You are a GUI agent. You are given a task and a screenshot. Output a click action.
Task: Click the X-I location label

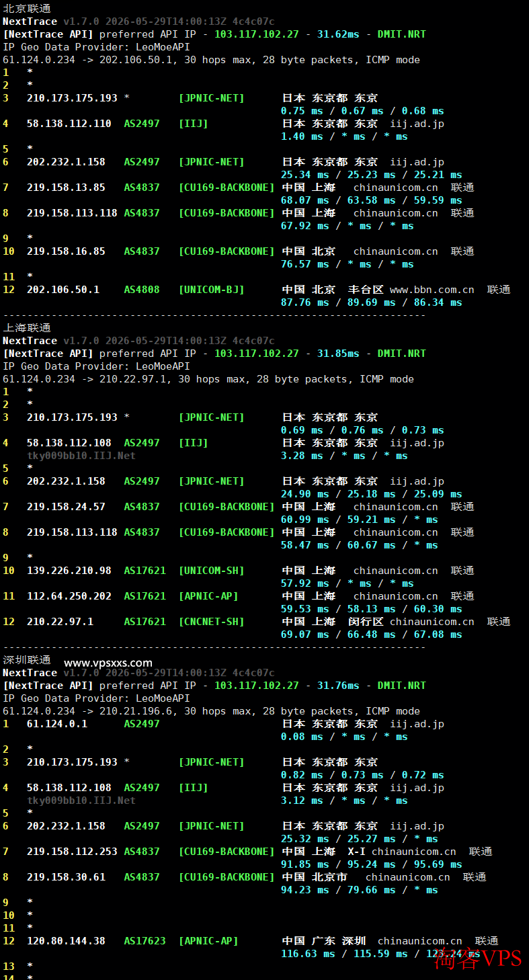tap(356, 852)
